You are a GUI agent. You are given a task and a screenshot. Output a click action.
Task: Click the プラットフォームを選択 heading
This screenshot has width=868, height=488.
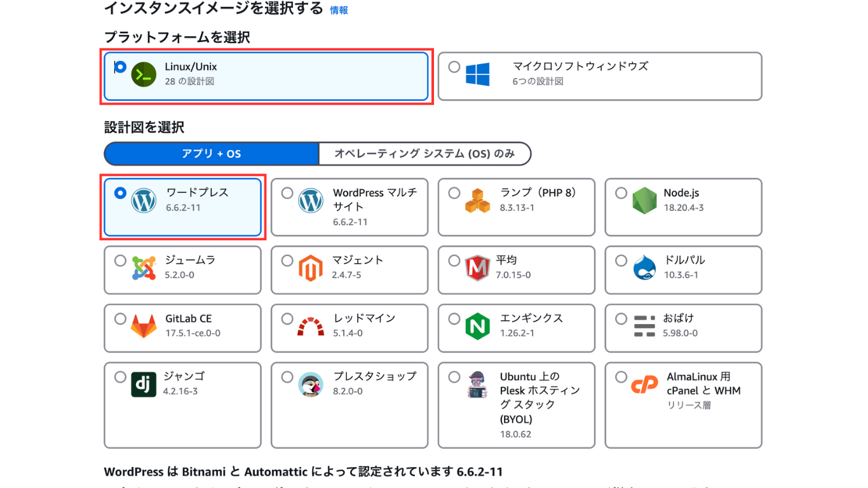tap(177, 37)
